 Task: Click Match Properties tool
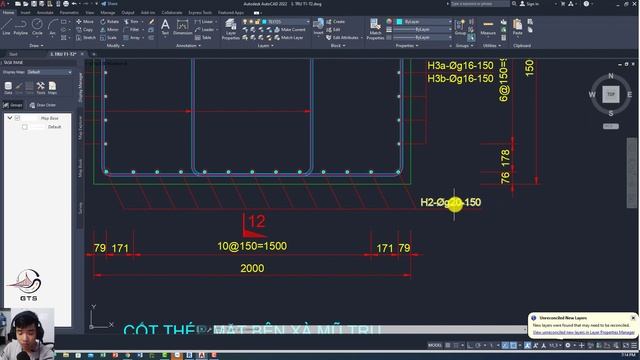click(x=375, y=29)
